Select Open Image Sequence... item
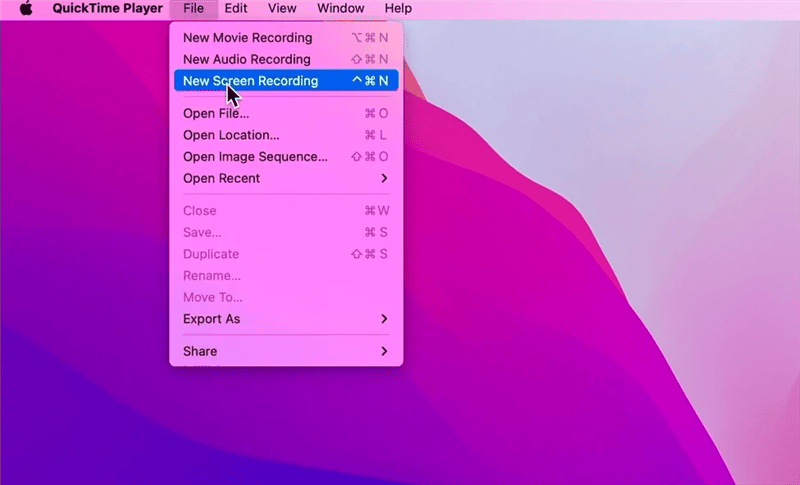The image size is (800, 485). point(255,157)
